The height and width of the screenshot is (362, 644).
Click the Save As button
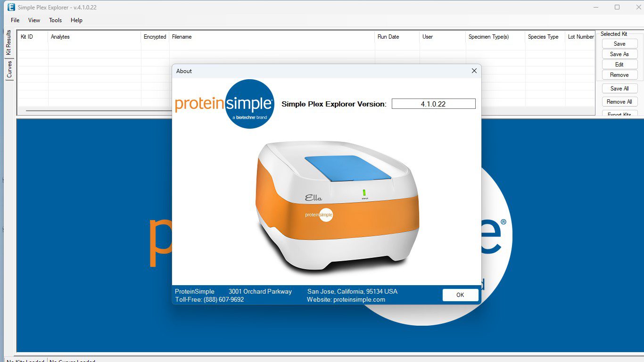point(619,54)
